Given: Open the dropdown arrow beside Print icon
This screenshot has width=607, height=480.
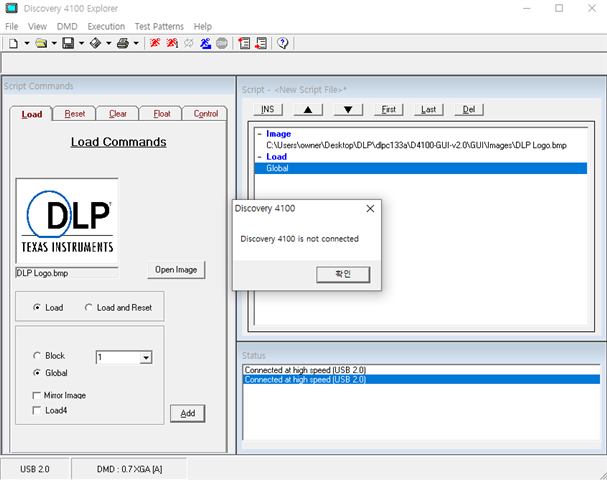Looking at the screenshot, I should click(136, 43).
